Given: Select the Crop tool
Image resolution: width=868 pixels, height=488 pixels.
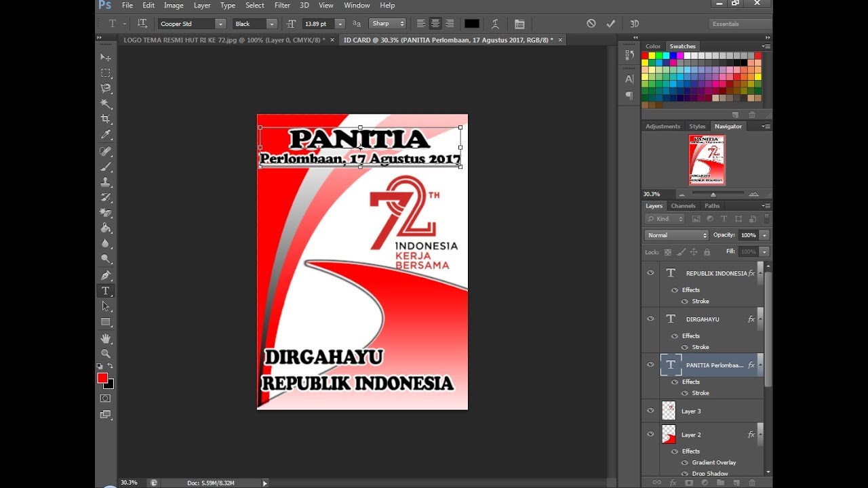Looking at the screenshot, I should pyautogui.click(x=106, y=119).
